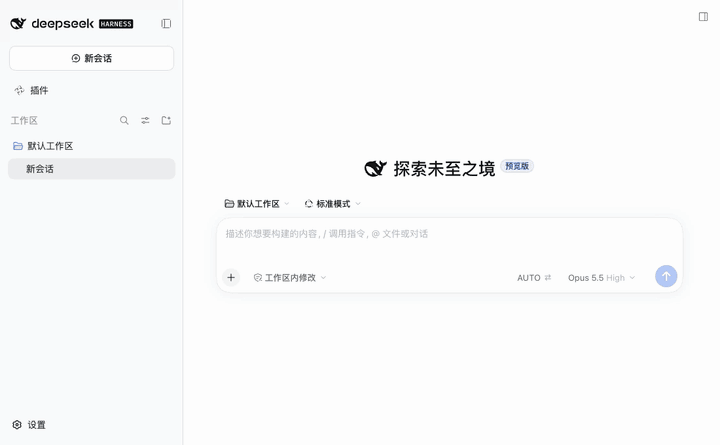Viewport: 720px width, 445px height.
Task: Click the plus attachment button
Action: [231, 277]
